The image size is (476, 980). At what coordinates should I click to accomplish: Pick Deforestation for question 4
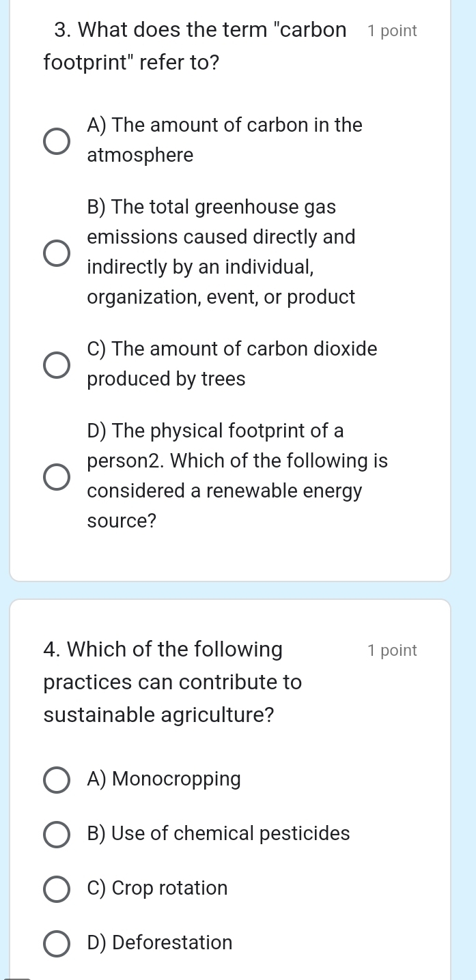coord(56,944)
